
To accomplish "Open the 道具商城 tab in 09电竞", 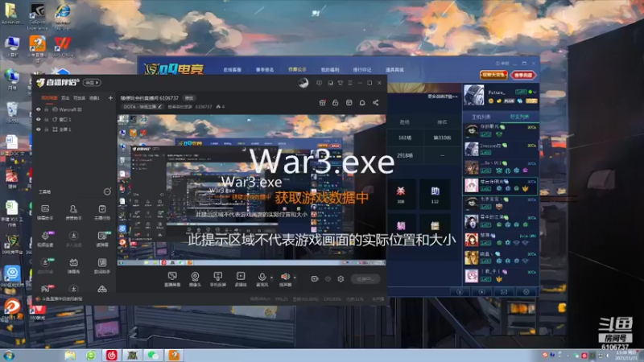I will pos(394,70).
